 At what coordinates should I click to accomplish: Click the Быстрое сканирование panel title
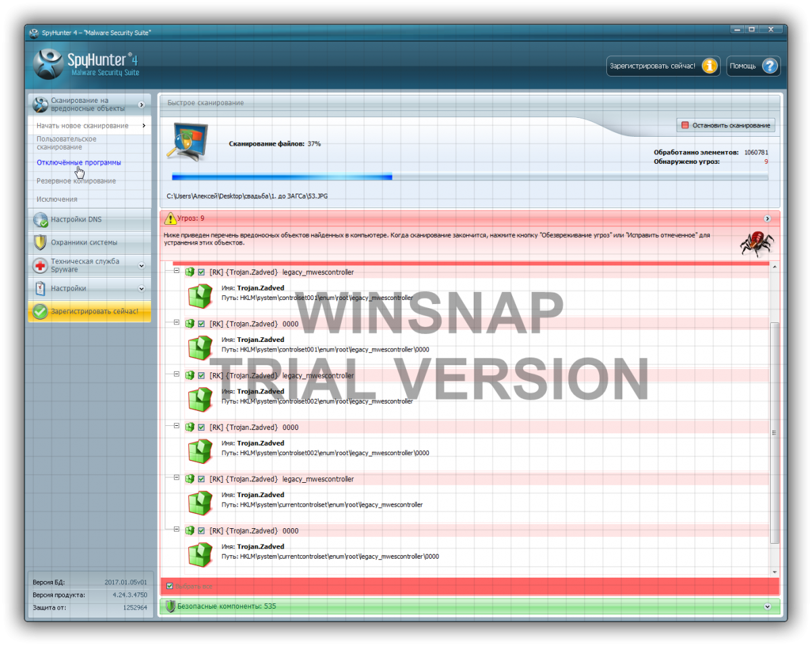tap(206, 103)
